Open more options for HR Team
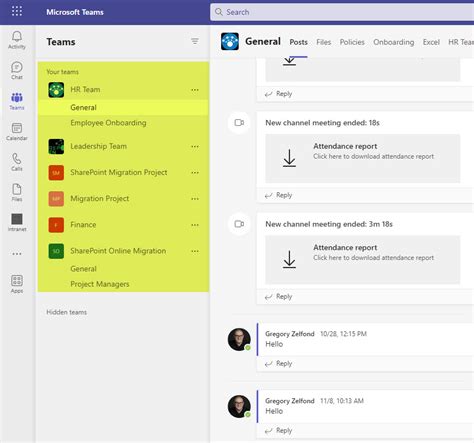Image resolution: width=474 pixels, height=443 pixels. pos(195,90)
